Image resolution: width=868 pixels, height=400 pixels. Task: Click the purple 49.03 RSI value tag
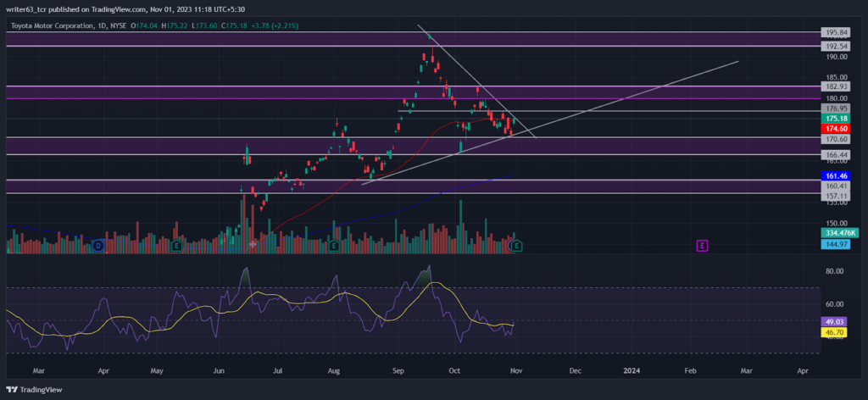(834, 323)
